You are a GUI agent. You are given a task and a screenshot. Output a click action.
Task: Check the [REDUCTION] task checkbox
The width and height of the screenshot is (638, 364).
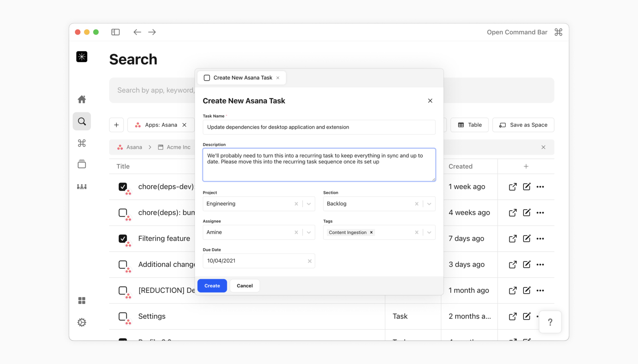click(x=123, y=290)
